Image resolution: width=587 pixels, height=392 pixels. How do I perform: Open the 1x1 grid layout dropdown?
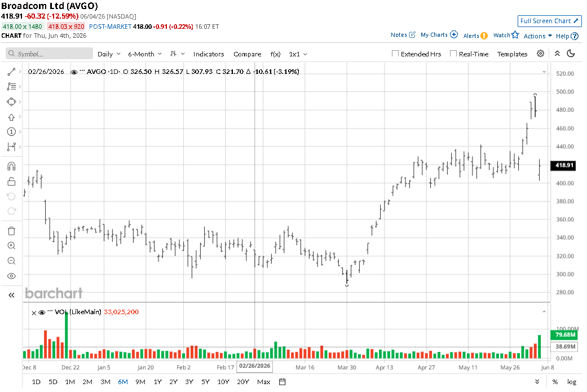(x=298, y=54)
